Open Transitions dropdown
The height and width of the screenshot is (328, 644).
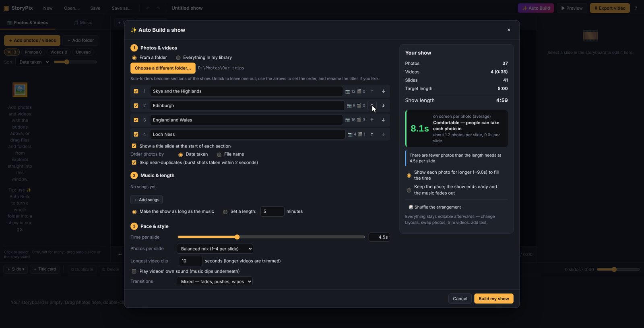click(215, 281)
